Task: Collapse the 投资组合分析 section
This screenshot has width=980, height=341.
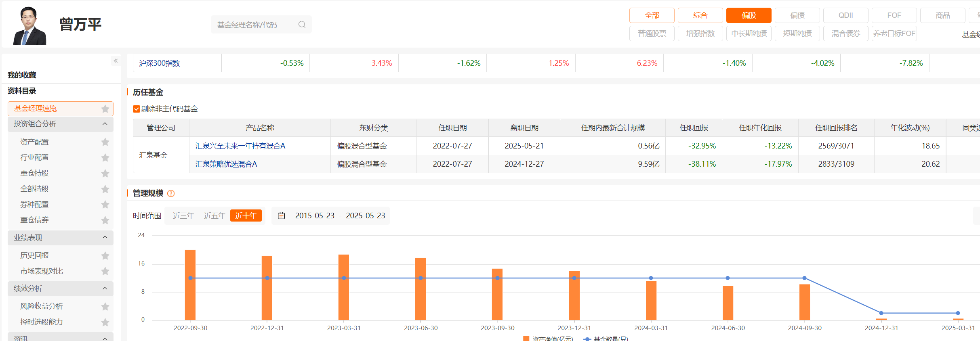Action: click(105, 124)
